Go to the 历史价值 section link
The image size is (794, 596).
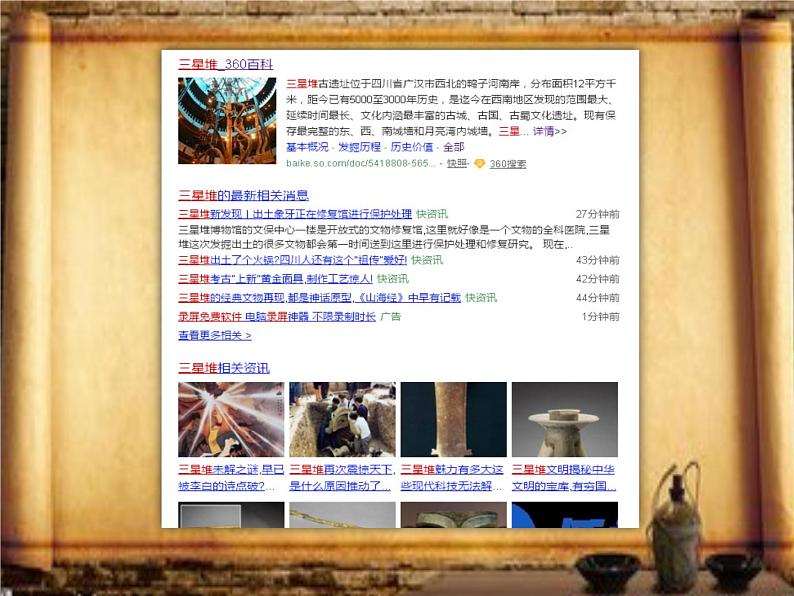pyautogui.click(x=412, y=147)
